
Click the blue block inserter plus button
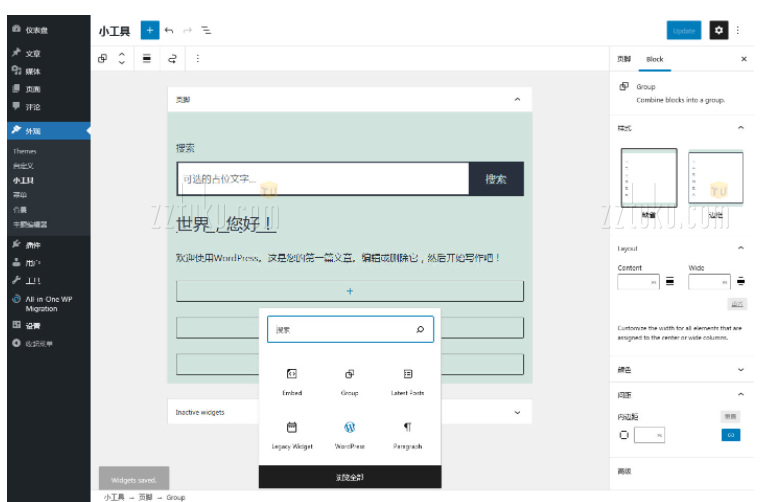point(149,31)
